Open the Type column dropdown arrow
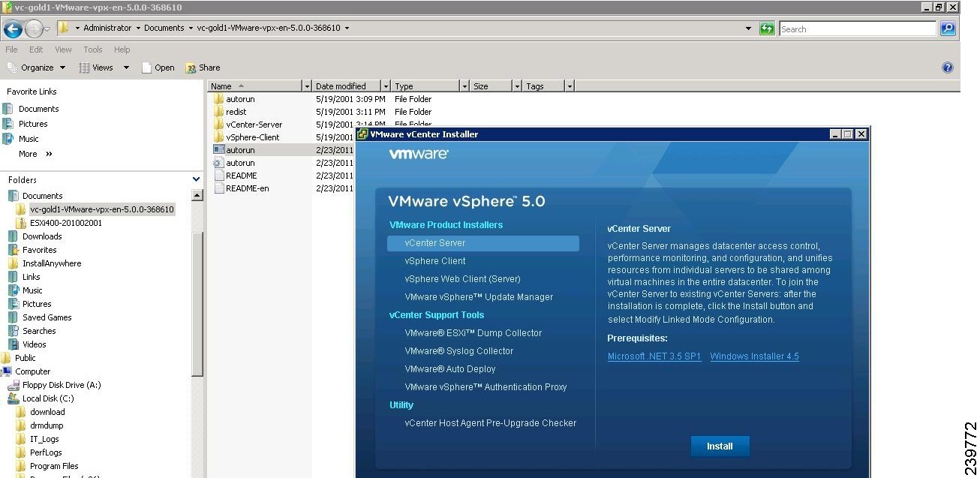The width and height of the screenshot is (980, 478). point(464,86)
